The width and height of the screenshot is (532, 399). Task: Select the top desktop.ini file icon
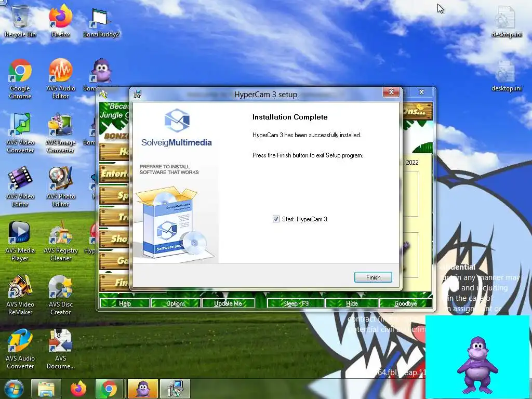(506, 21)
